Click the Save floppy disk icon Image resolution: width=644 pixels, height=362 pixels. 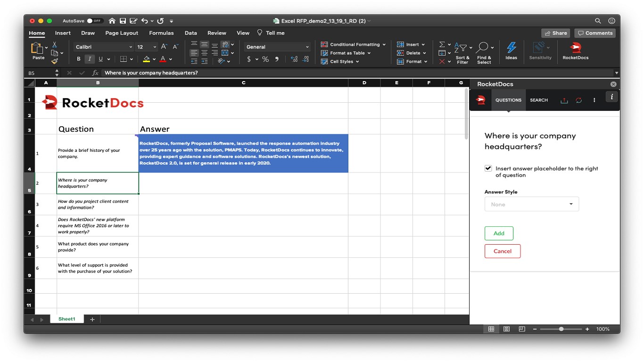(123, 21)
